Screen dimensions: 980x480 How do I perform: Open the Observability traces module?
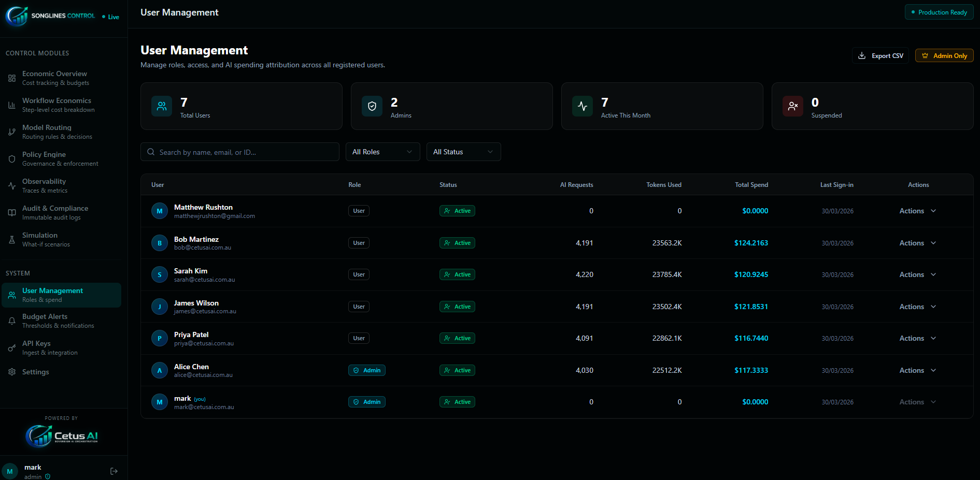coord(11,185)
